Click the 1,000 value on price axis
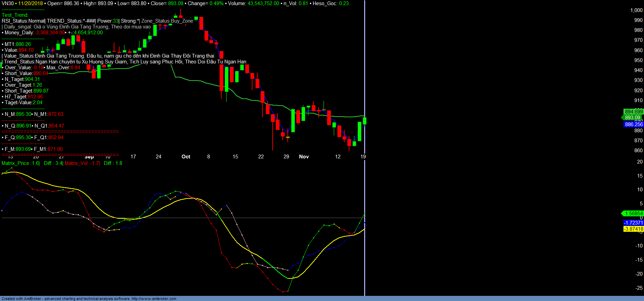Image resolution: width=644 pixels, height=301 pixels. pyautogui.click(x=636, y=10)
